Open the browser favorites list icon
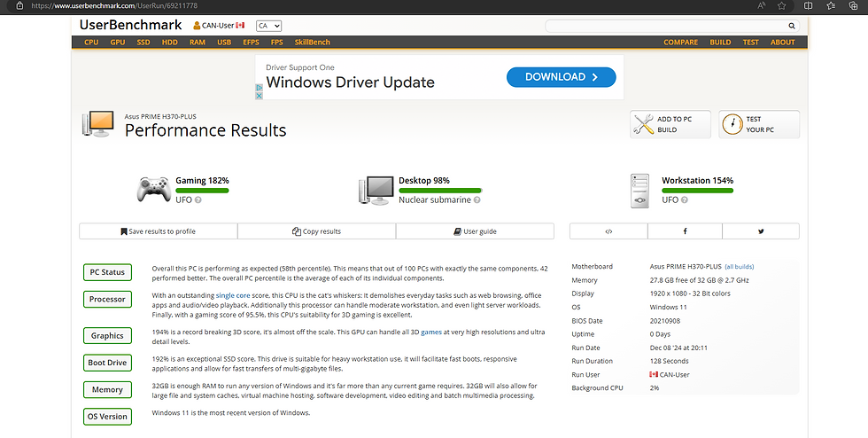This screenshot has width=868, height=438. (x=831, y=5)
